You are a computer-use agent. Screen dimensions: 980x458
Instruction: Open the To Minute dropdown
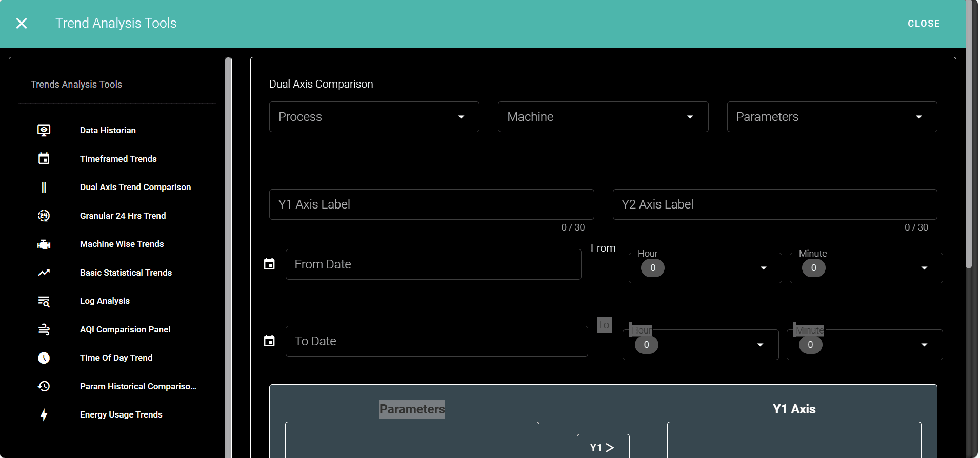click(865, 345)
